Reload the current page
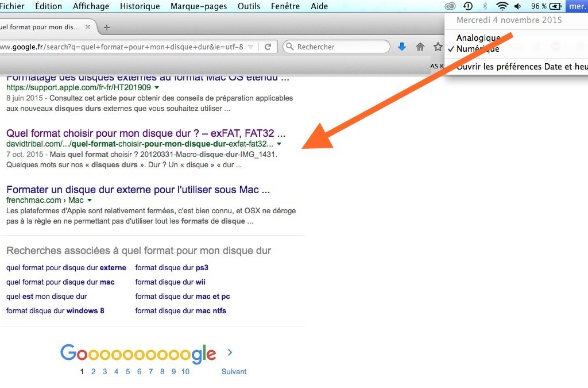 pos(268,47)
